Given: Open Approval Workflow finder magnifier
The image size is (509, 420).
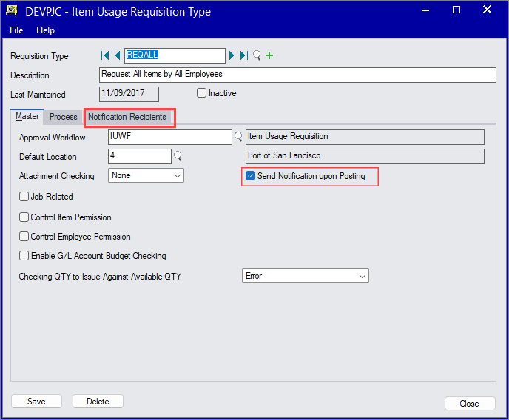Looking at the screenshot, I should point(238,137).
